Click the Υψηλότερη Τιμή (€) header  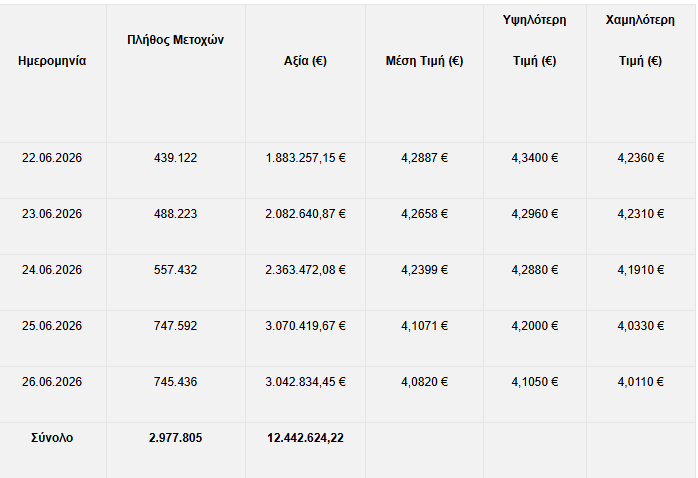535,40
